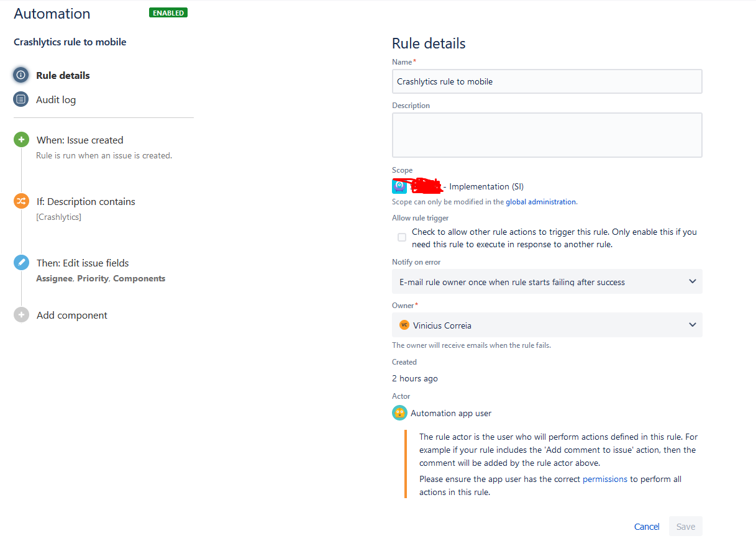Click Add component

(x=72, y=315)
